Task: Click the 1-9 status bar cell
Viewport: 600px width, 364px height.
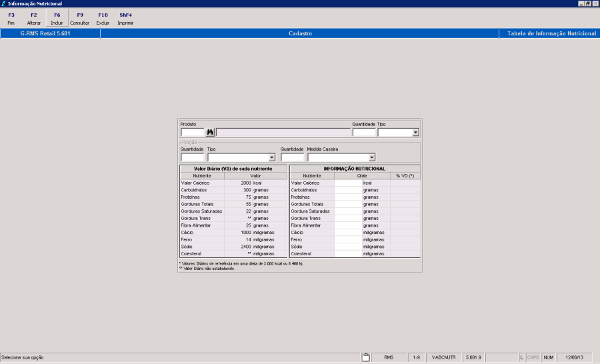Action: [416, 357]
